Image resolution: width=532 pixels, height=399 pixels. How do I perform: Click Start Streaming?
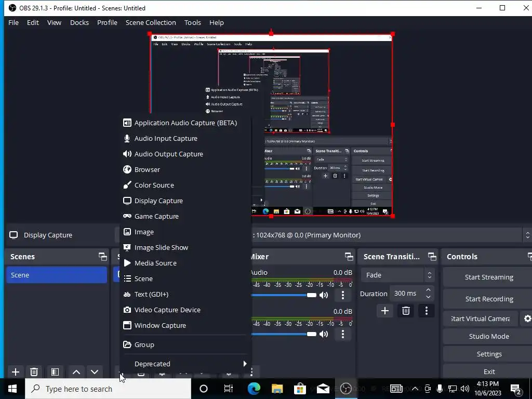pyautogui.click(x=489, y=277)
